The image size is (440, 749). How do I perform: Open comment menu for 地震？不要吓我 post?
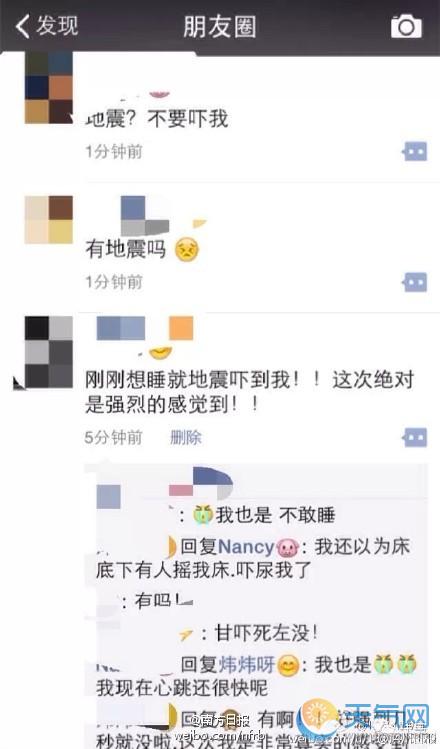pyautogui.click(x=414, y=152)
